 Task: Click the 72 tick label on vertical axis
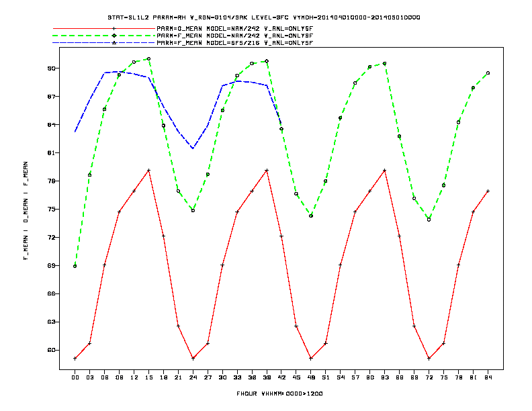tap(51, 237)
